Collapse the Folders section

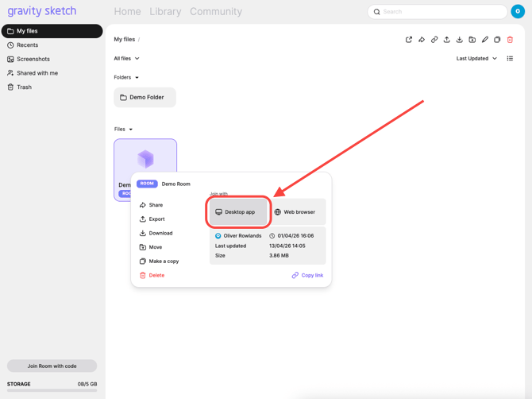point(126,77)
